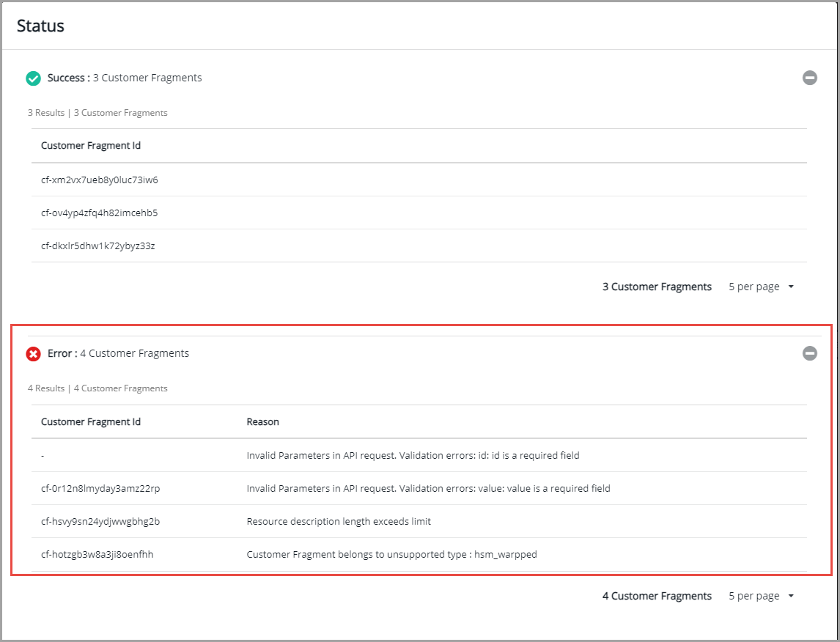Click the 'id is a required field' error reason
This screenshot has width=840, height=642.
(413, 455)
